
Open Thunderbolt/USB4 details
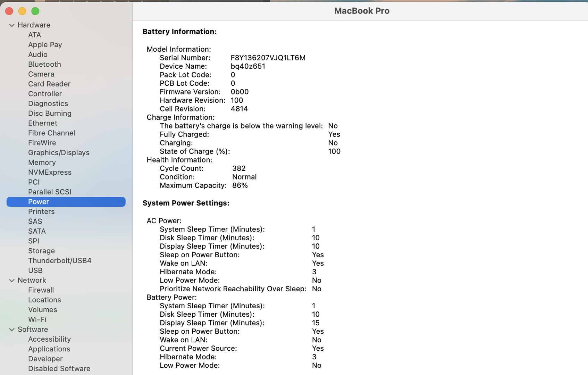tap(59, 260)
